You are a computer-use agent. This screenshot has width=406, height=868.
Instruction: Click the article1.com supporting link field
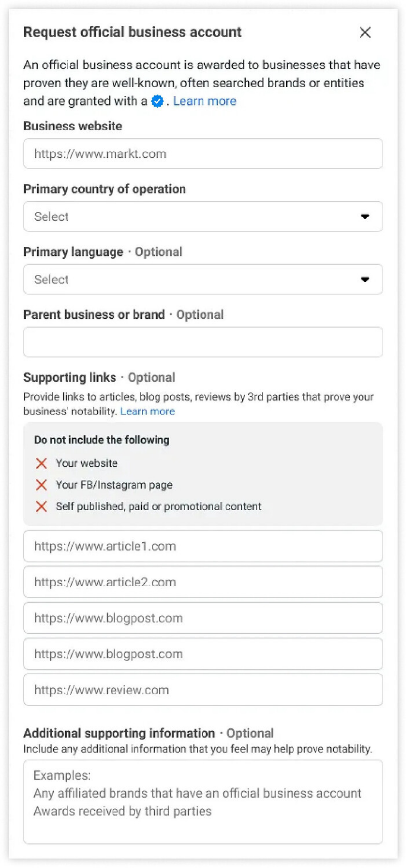click(x=203, y=546)
